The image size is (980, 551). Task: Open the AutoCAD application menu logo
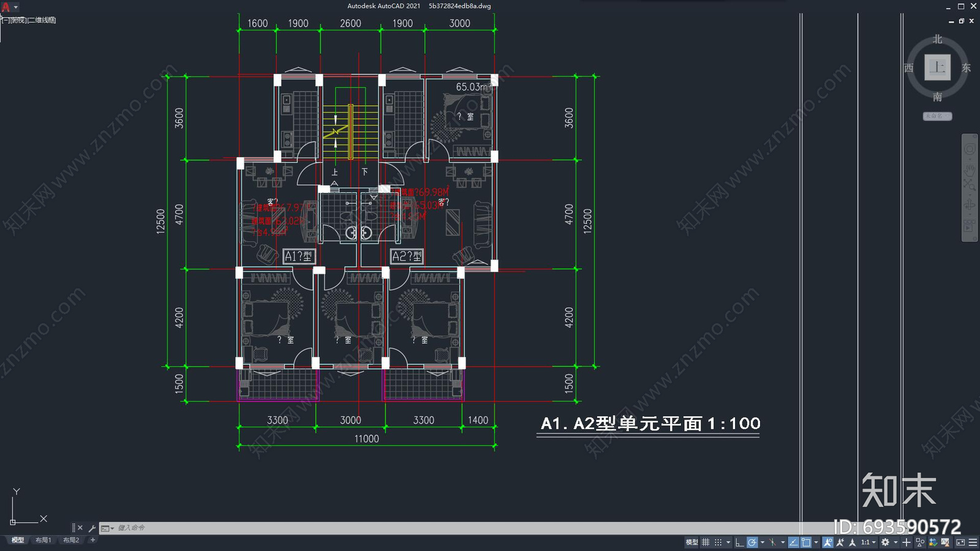[x=6, y=7]
